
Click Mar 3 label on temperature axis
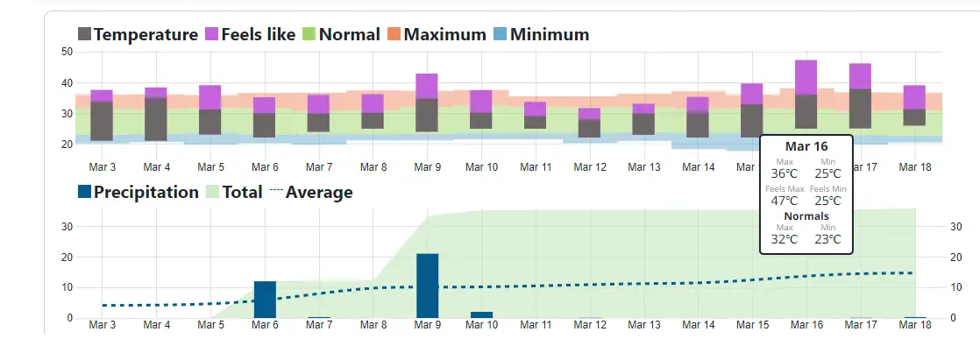click(103, 166)
